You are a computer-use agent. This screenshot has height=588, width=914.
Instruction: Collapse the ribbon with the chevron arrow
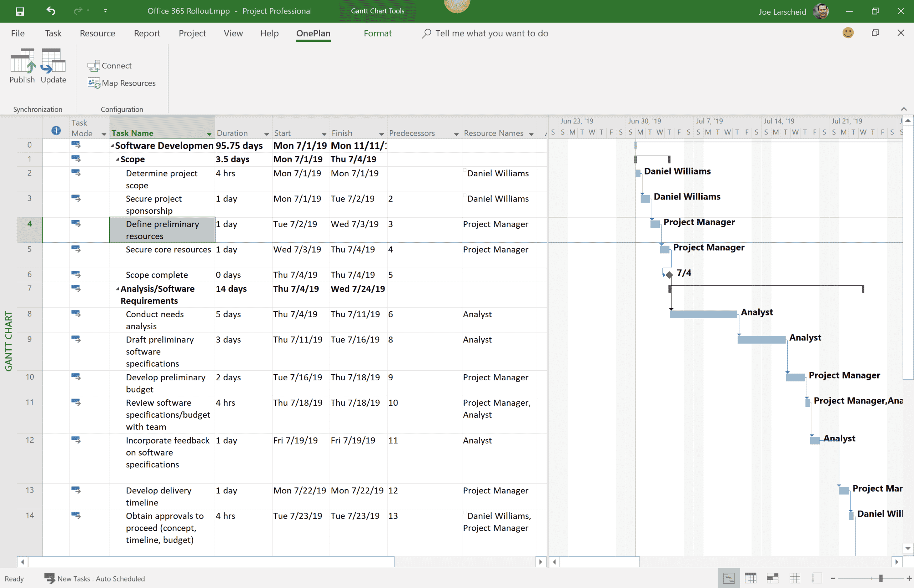pos(904,109)
